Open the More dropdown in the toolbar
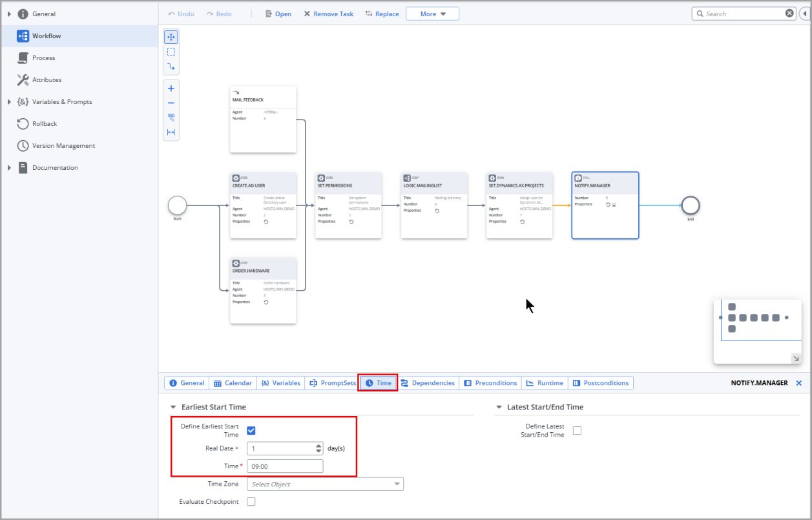812x520 pixels. pyautogui.click(x=432, y=13)
